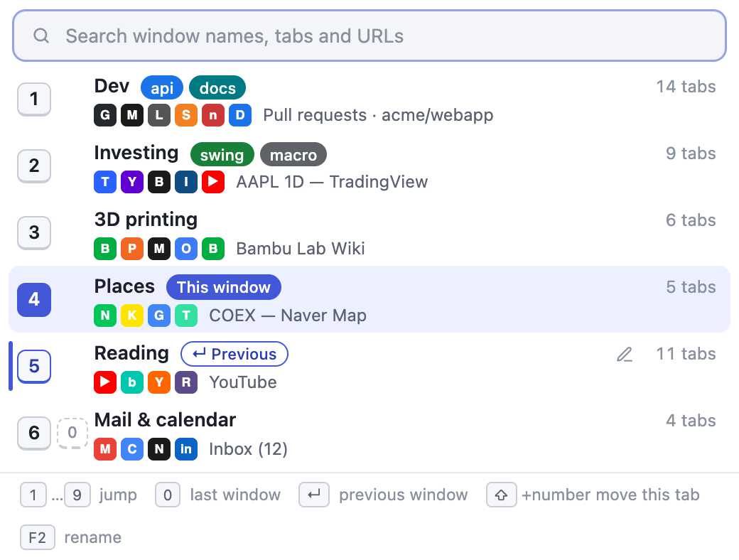This screenshot has width=739, height=560.
Task: Click the swing tag in Investing
Action: click(222, 155)
